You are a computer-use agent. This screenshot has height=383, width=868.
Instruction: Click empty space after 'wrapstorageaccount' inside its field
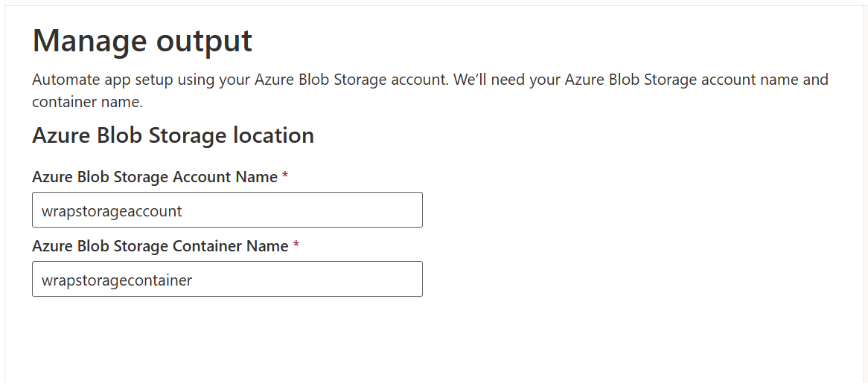pos(313,210)
